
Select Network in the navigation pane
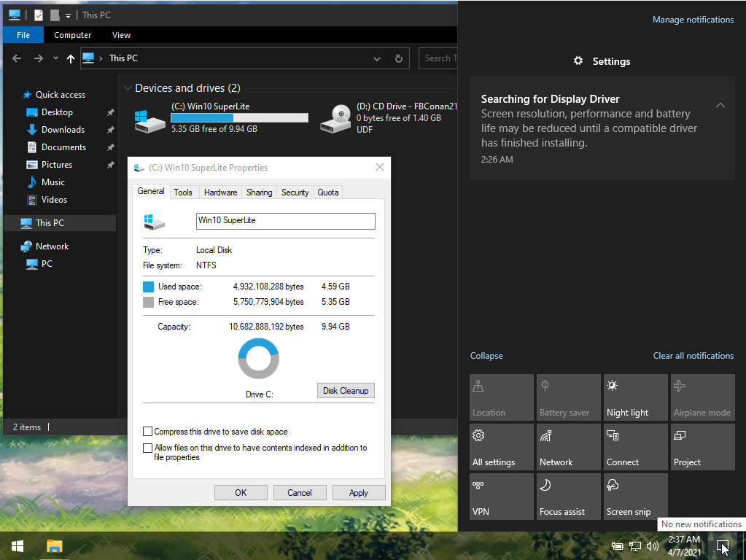pyautogui.click(x=52, y=246)
